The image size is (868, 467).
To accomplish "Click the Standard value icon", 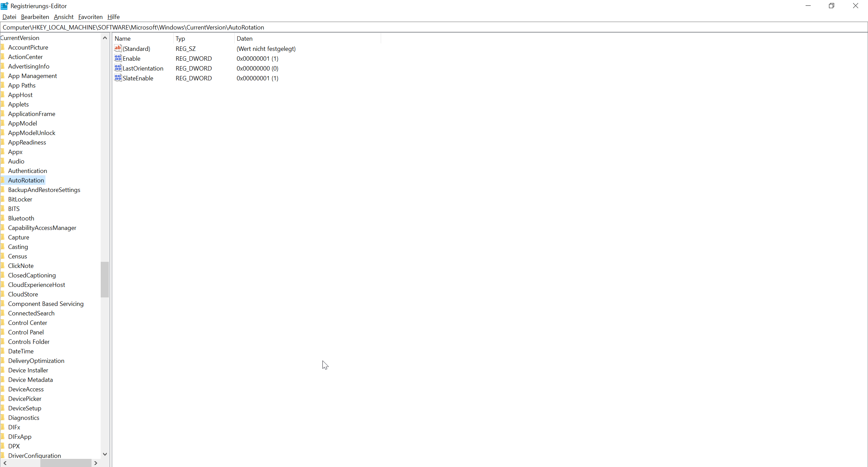I will point(118,48).
